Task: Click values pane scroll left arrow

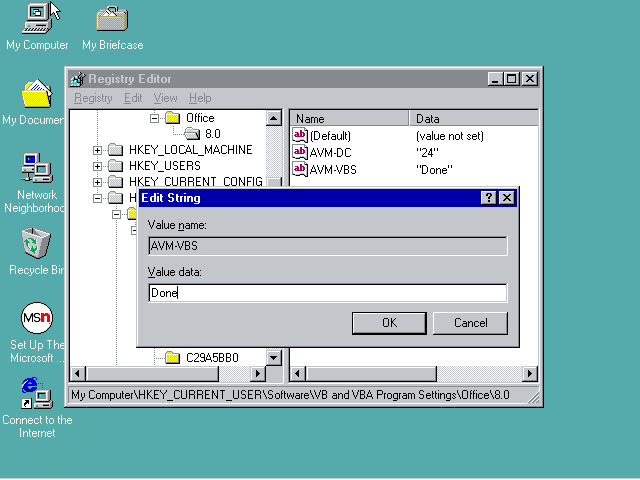Action: click(298, 373)
